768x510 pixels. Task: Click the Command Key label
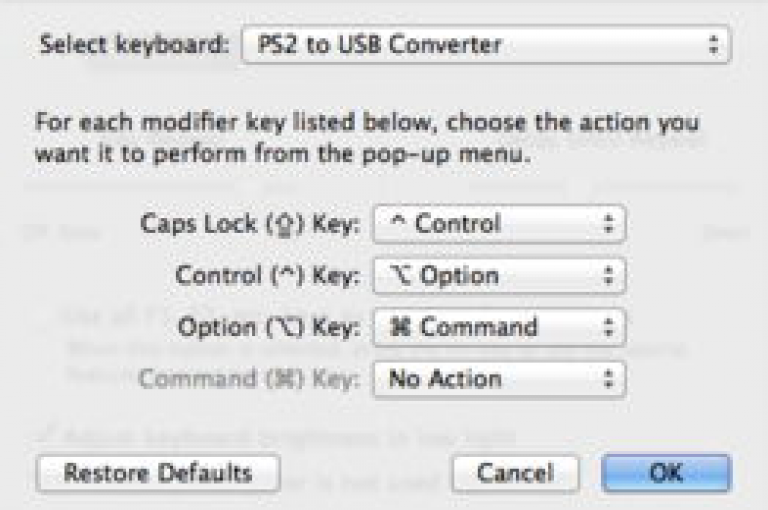click(250, 379)
